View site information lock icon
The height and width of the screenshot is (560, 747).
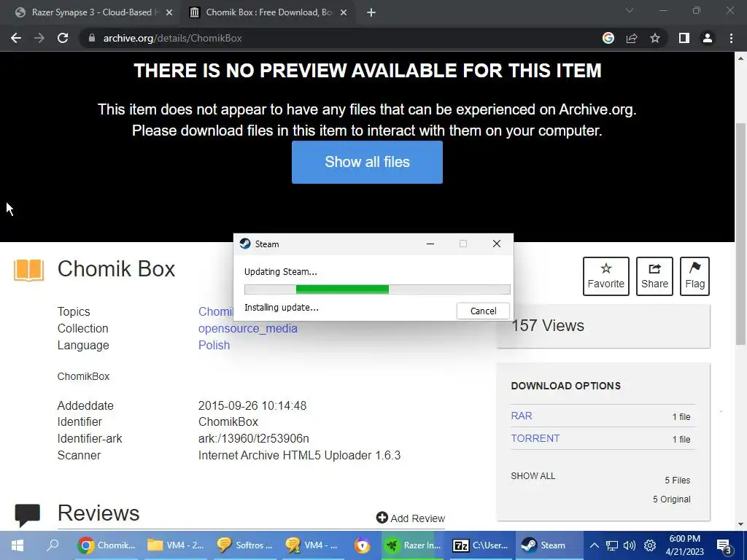point(92,38)
